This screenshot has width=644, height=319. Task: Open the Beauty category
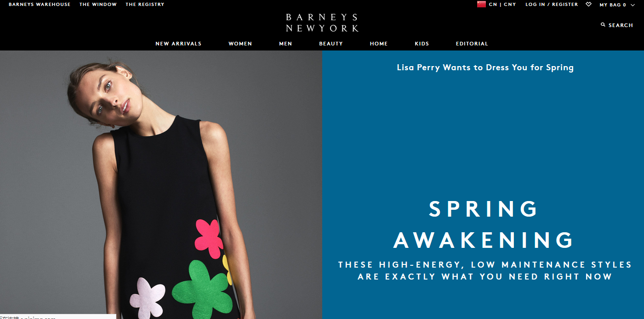(331, 44)
